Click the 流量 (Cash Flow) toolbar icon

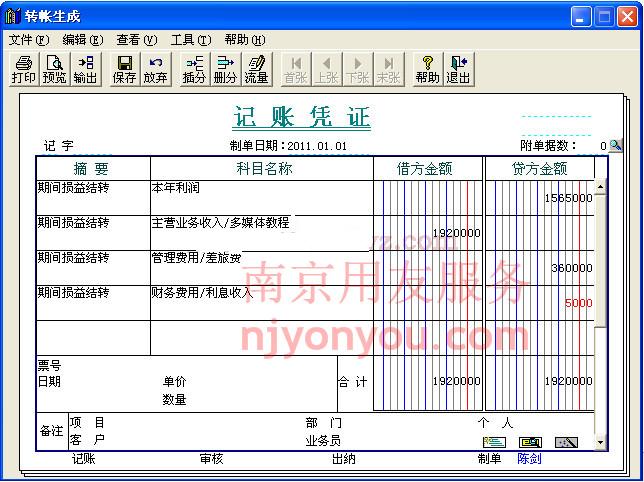(256, 69)
